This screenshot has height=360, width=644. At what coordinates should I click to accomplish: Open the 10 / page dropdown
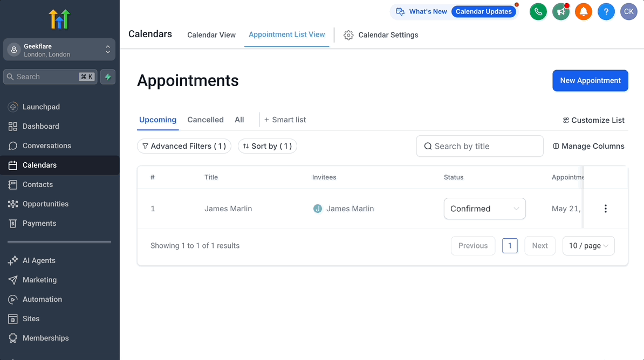click(588, 245)
